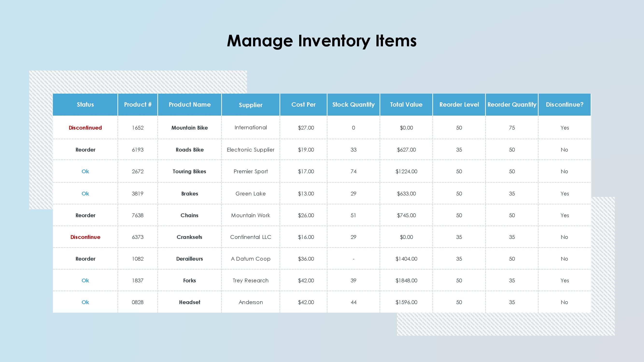Click the supplier cell 'International'
Screen dimensions: 644x362
point(250,128)
